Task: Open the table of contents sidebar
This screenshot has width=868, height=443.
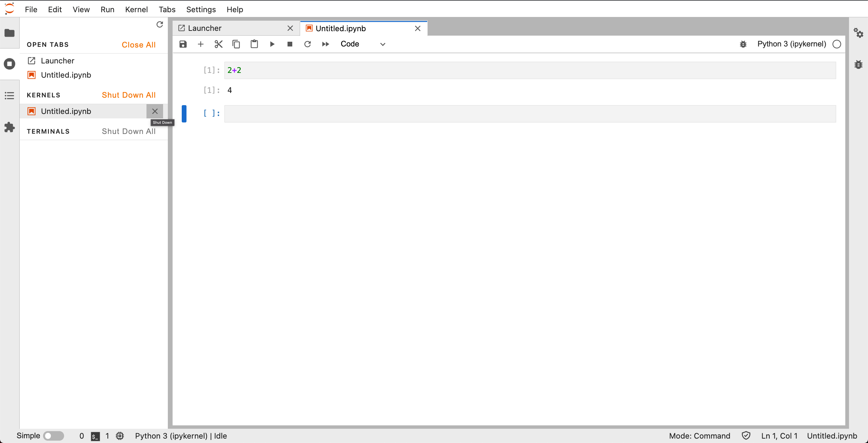Action: 9,95
